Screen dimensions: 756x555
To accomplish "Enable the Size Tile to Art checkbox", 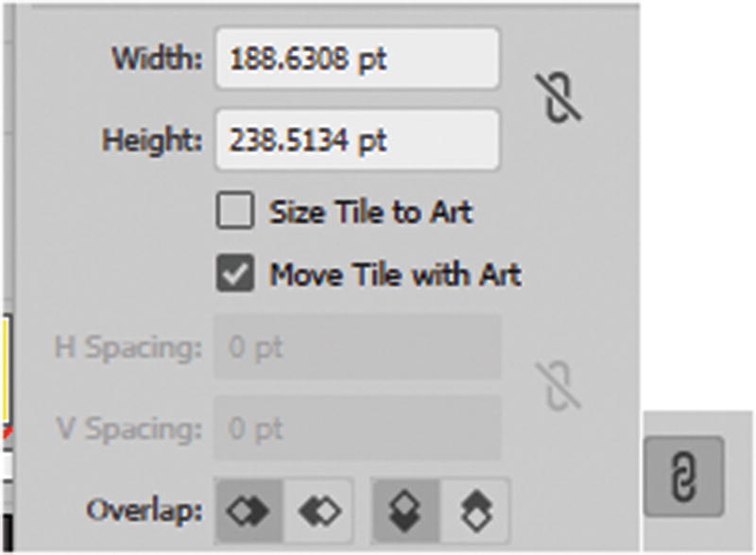I will click(235, 212).
